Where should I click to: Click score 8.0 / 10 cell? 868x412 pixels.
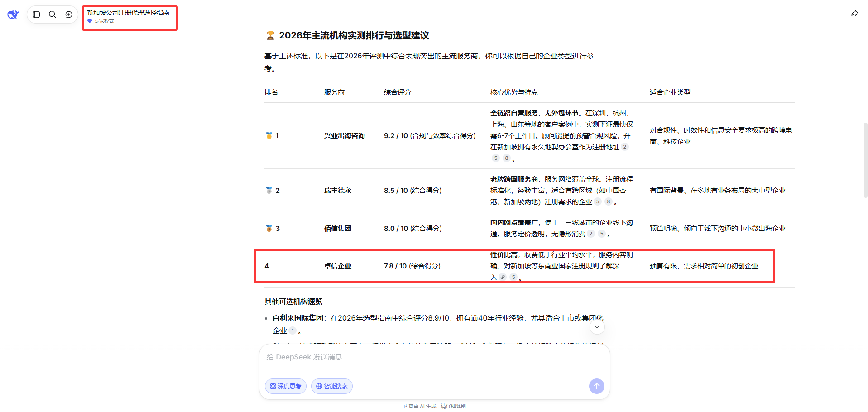(412, 228)
